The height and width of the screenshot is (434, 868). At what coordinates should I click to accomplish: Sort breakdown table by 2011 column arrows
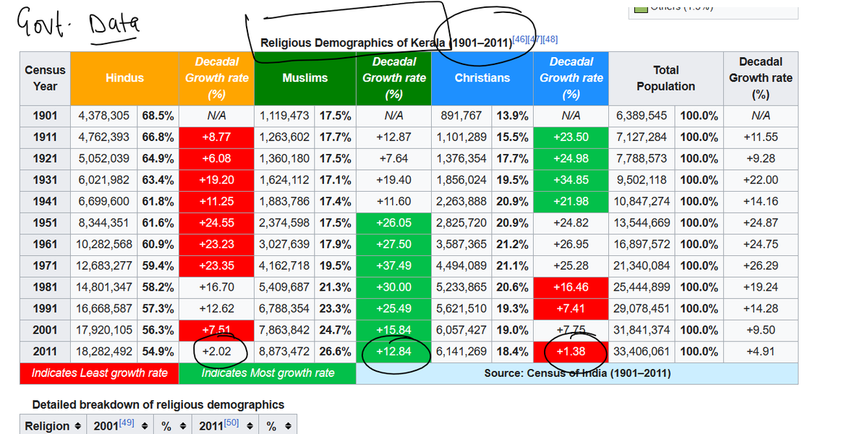249,427
